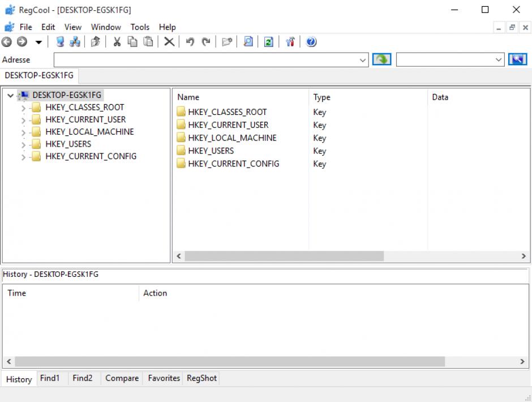Open the Tools menu
Viewport: 532px width, 402px height.
[x=140, y=27]
